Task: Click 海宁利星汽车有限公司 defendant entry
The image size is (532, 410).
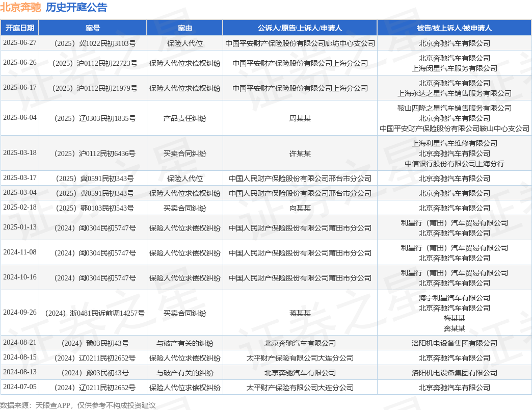Action: (455, 298)
